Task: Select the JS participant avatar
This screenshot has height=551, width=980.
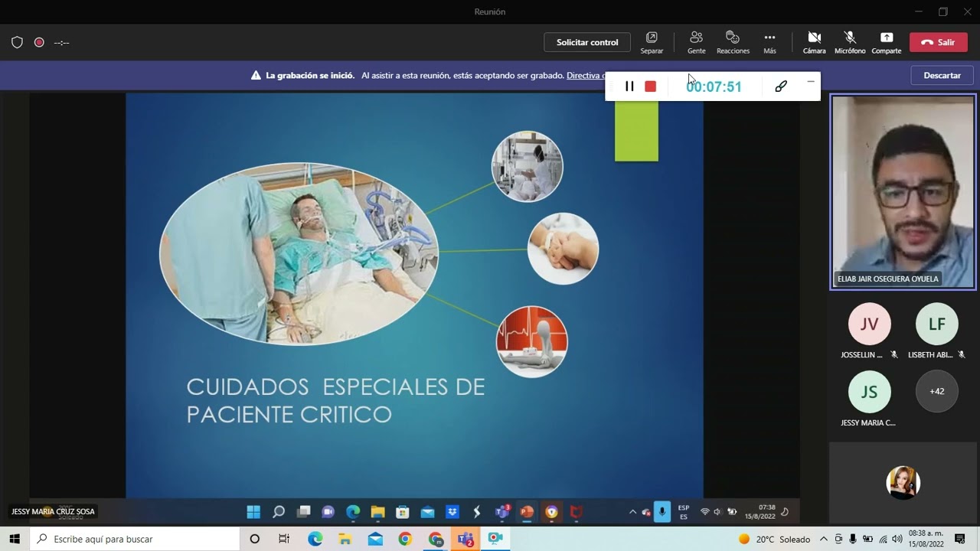Action: click(x=870, y=392)
